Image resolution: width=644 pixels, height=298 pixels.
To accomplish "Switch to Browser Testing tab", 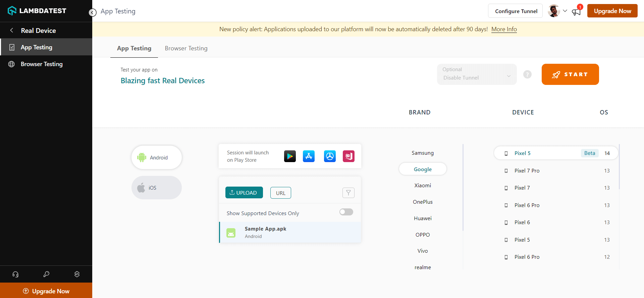I will click(x=186, y=48).
